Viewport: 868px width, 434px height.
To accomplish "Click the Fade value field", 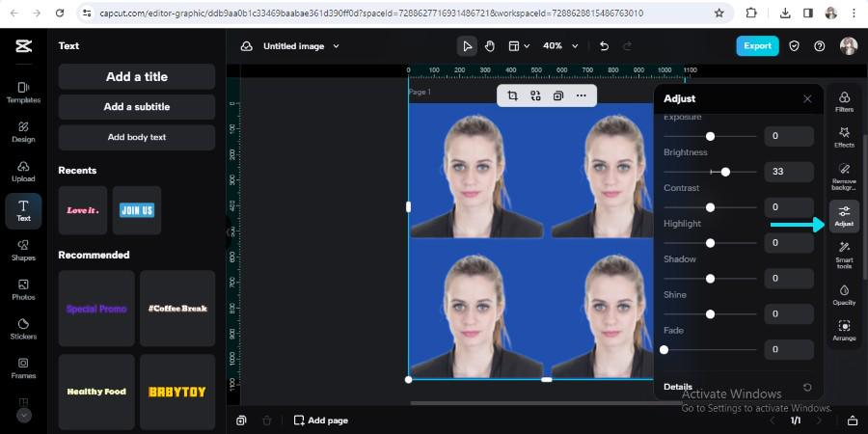I will click(x=789, y=349).
